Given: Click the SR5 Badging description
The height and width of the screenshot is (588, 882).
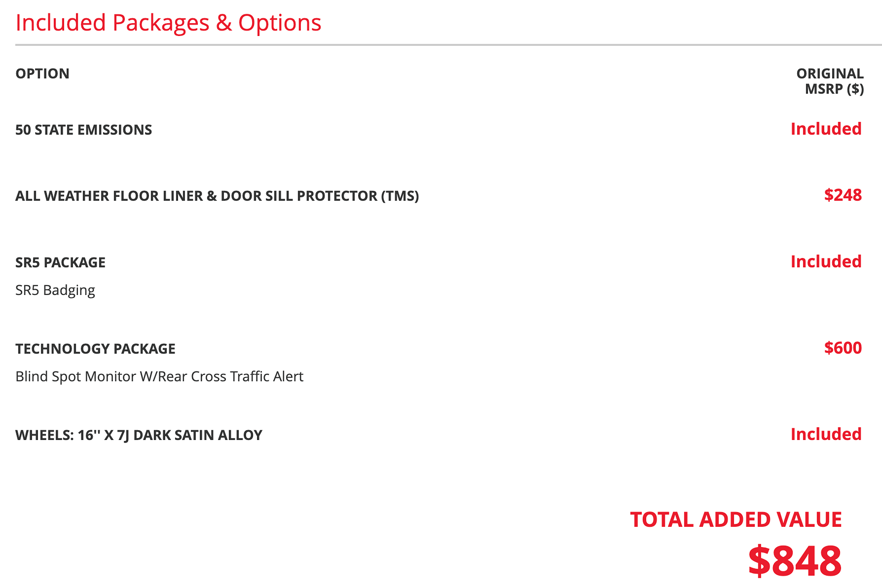Looking at the screenshot, I should (x=55, y=290).
